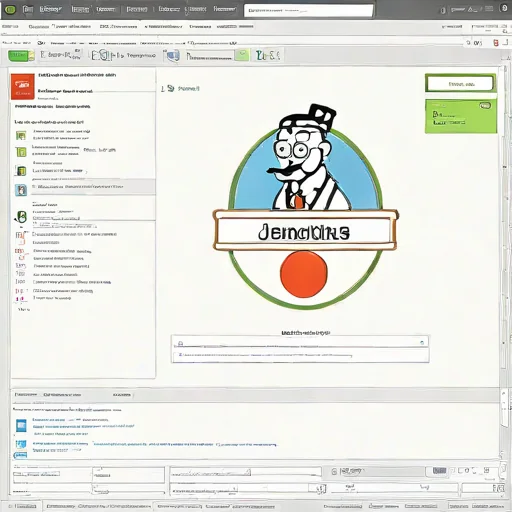Select the dark green folder icon in the left list

tap(21, 171)
